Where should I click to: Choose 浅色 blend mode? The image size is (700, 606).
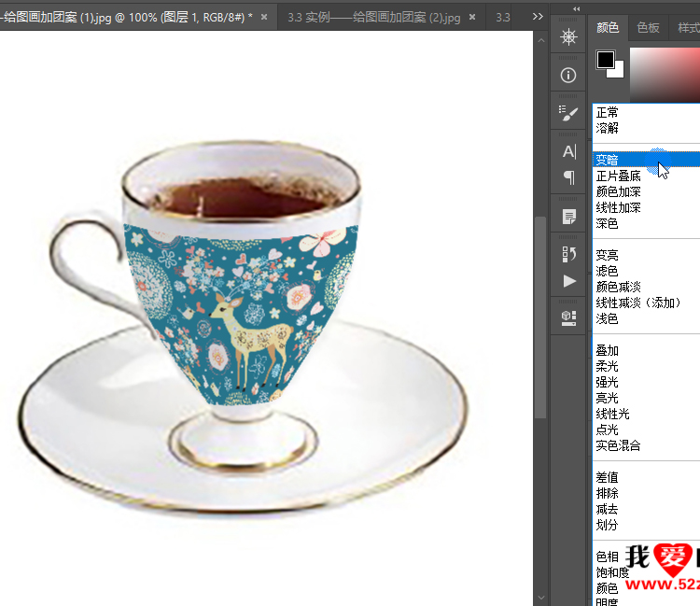646,318
